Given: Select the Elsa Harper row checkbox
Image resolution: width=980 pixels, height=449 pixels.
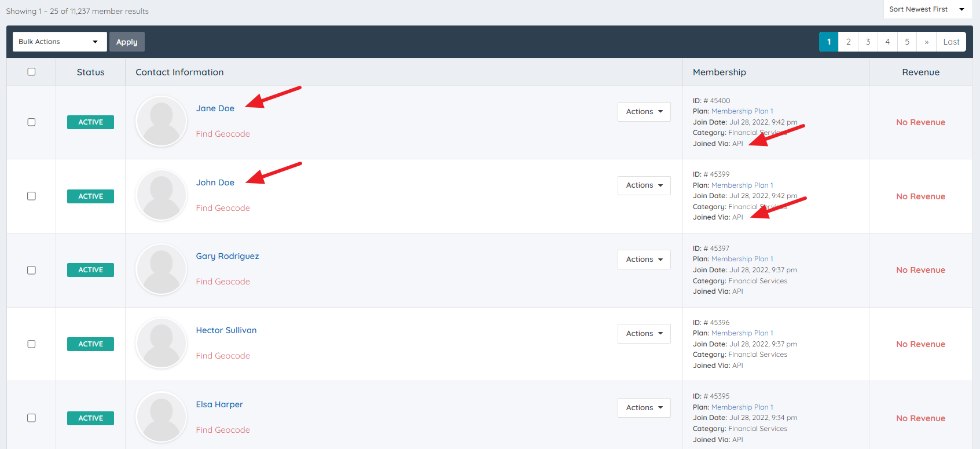Looking at the screenshot, I should click(x=31, y=418).
